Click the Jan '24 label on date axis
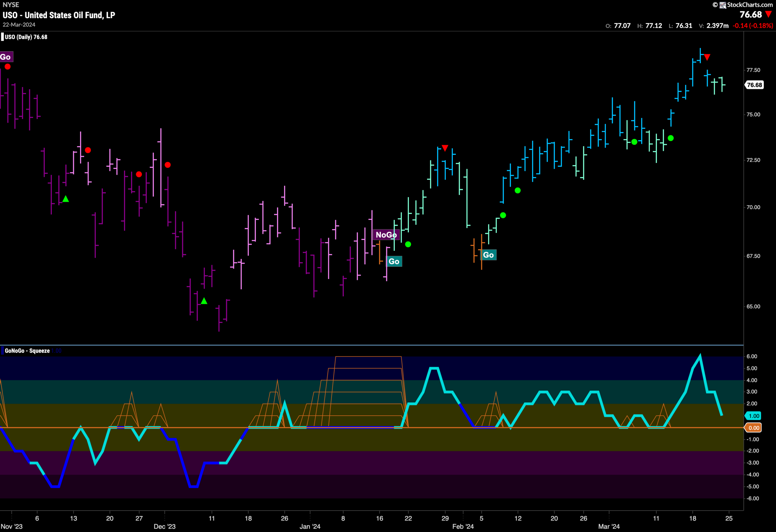Image resolution: width=776 pixels, height=532 pixels. click(310, 526)
